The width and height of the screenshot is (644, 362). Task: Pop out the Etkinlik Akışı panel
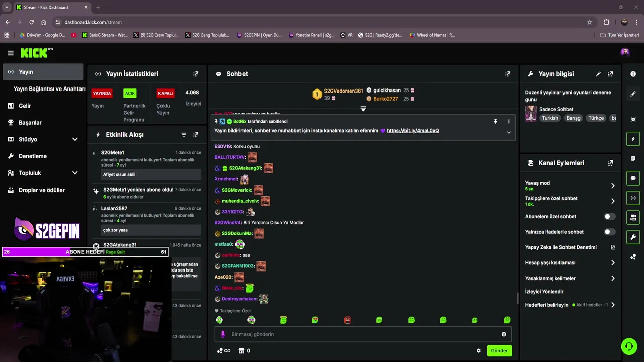click(196, 135)
